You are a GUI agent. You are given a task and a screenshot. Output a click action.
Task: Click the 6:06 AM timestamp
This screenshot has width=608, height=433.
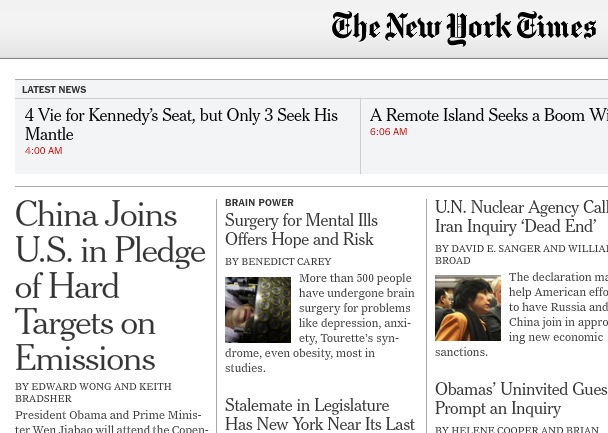point(388,132)
